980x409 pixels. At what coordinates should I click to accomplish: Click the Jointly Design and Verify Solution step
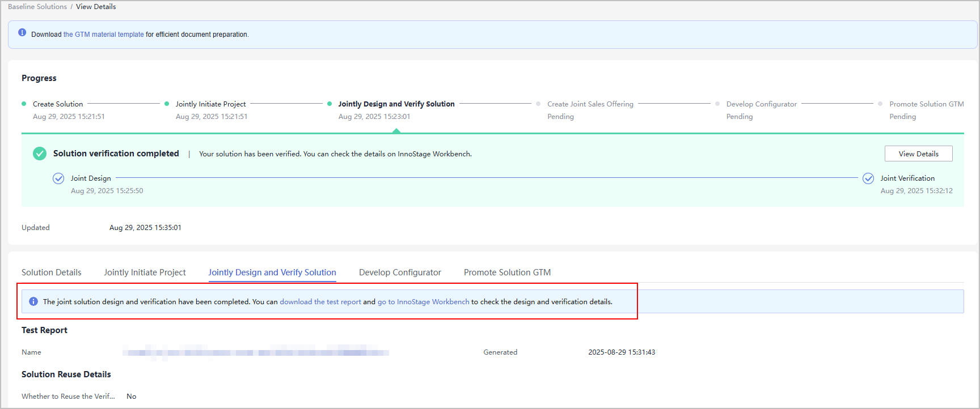[x=396, y=104]
